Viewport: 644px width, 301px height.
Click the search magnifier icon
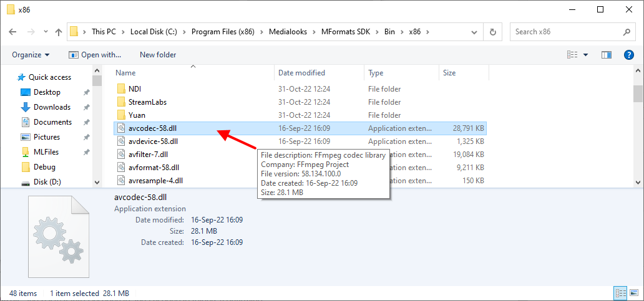click(627, 32)
